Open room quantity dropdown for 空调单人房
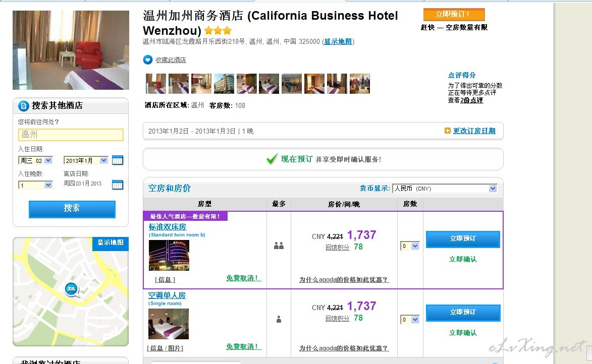The width and height of the screenshot is (592, 364). (x=410, y=320)
